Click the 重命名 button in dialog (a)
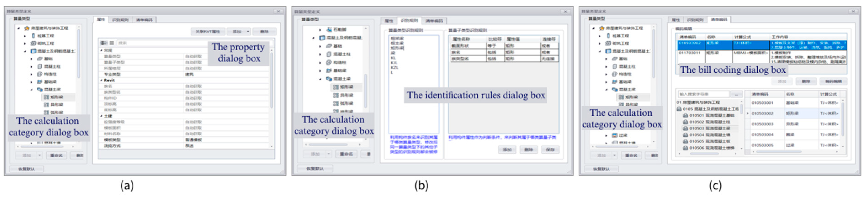Screen dimensions: 868x199 [56, 155]
